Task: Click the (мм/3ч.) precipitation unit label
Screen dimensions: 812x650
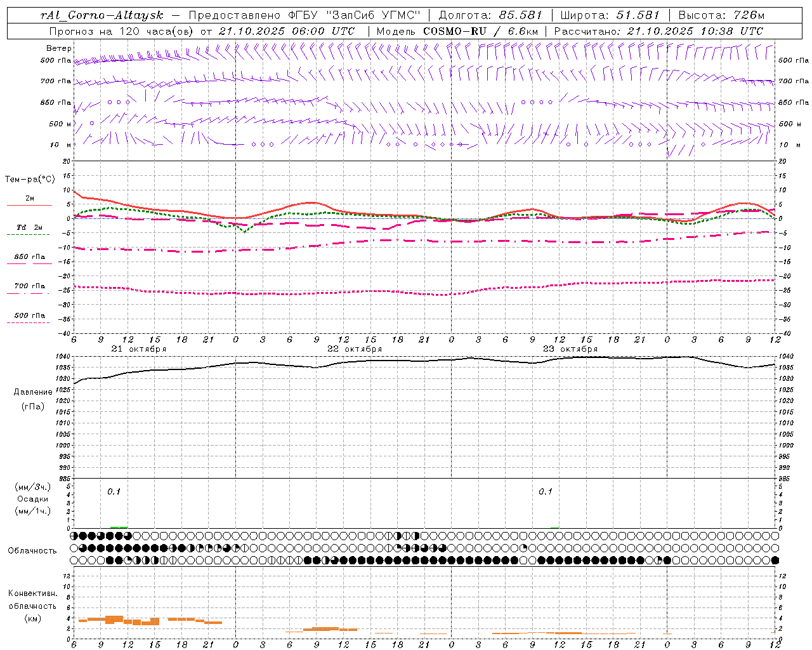Action: tap(33, 487)
